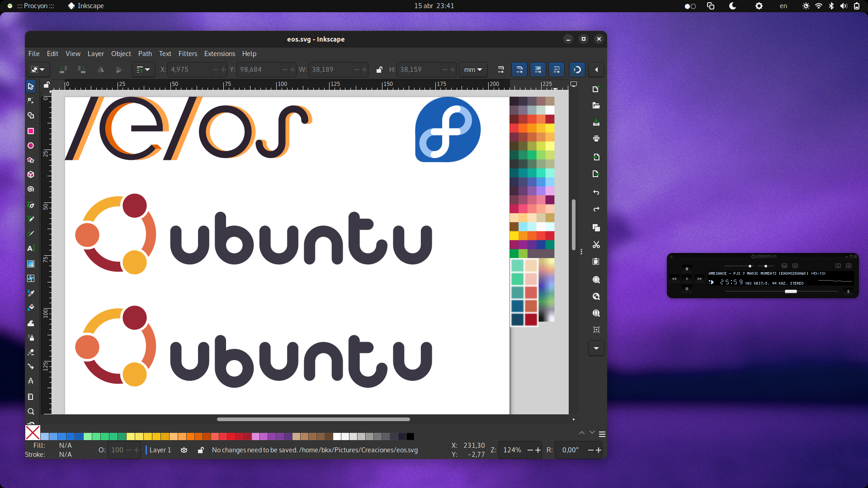Image resolution: width=868 pixels, height=488 pixels.
Task: Toggle Layer 1 visibility eye
Action: point(184,450)
